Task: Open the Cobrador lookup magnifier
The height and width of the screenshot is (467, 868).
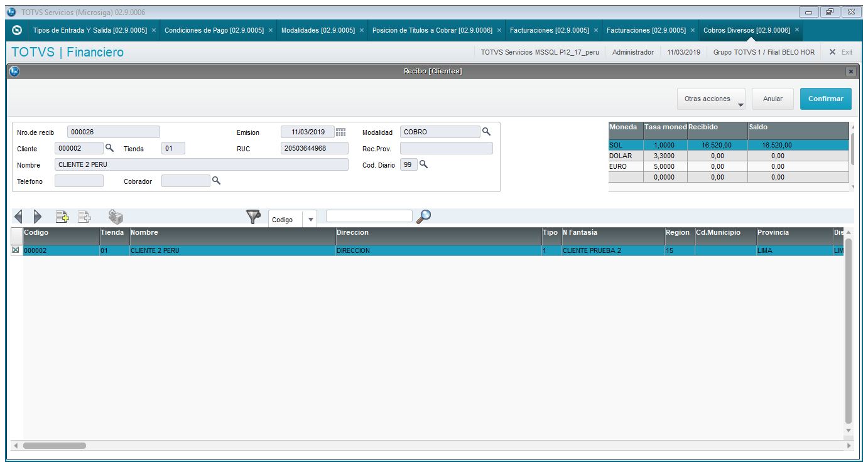Action: point(216,181)
